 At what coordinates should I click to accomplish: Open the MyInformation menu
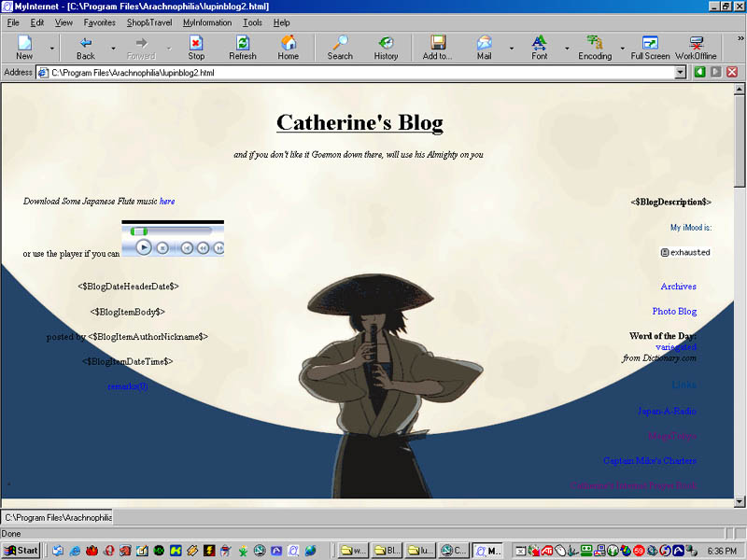[207, 22]
